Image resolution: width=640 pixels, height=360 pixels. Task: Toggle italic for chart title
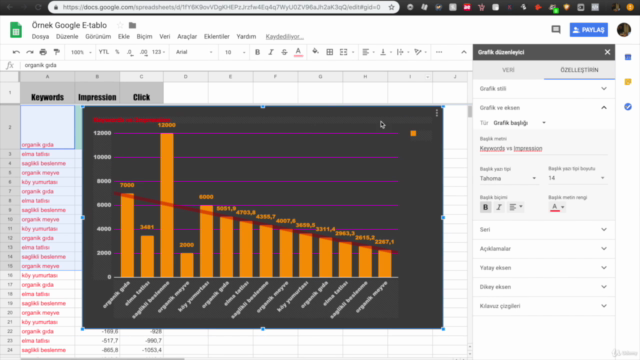pos(499,207)
